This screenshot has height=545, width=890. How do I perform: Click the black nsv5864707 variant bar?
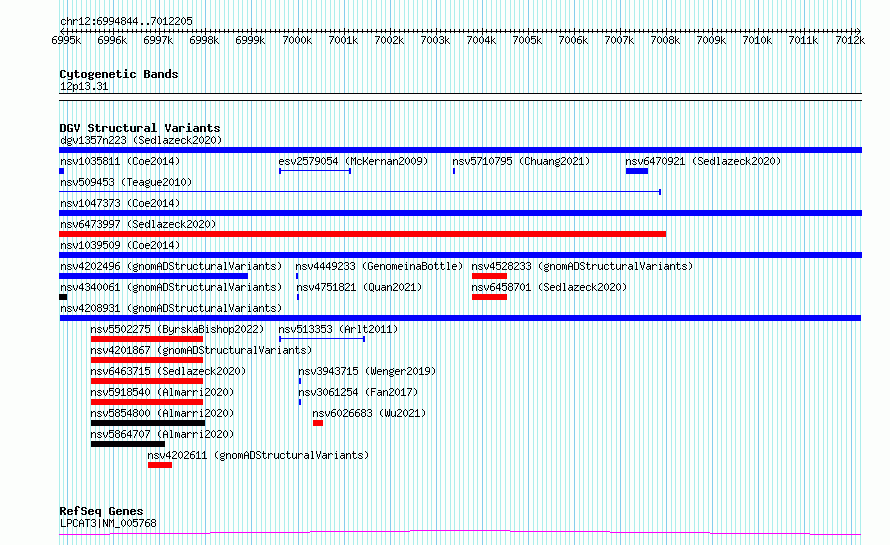[128, 444]
